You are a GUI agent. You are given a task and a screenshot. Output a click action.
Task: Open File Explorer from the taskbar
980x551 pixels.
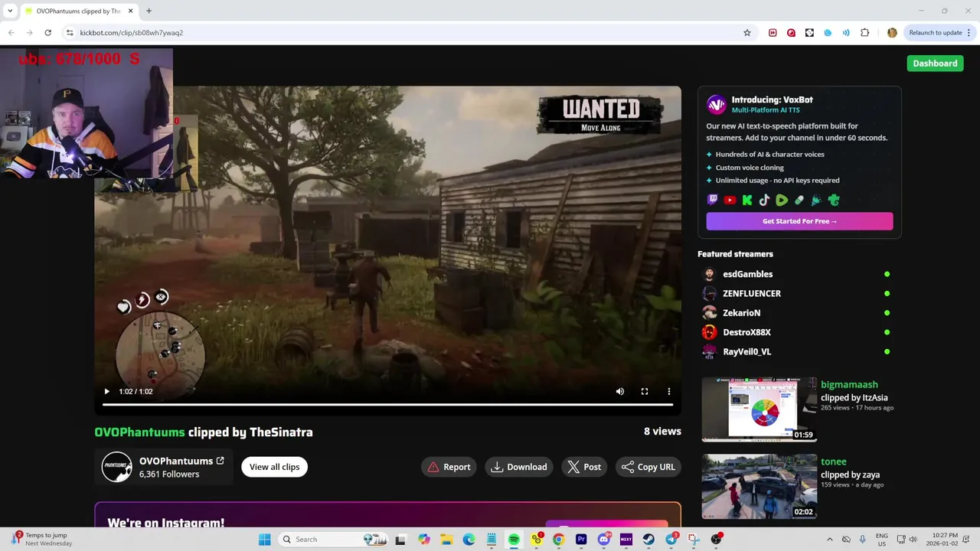(x=446, y=540)
